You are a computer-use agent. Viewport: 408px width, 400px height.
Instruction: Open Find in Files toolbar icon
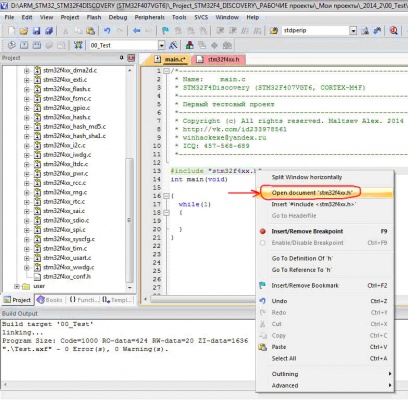point(274,31)
